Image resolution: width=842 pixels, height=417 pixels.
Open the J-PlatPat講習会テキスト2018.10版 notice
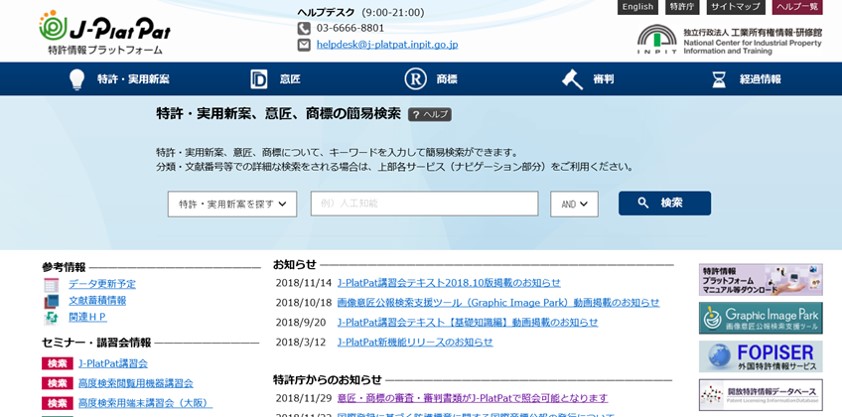pyautogui.click(x=449, y=283)
